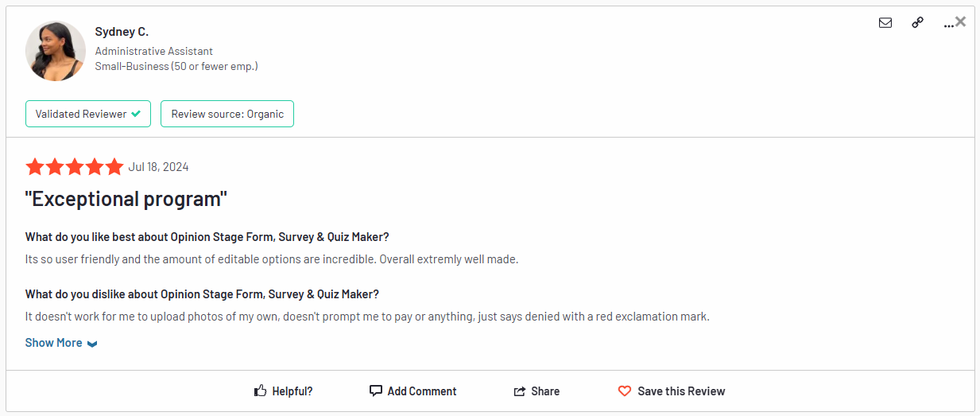
Task: Click the thumbs-up Helpful icon
Action: [260, 391]
